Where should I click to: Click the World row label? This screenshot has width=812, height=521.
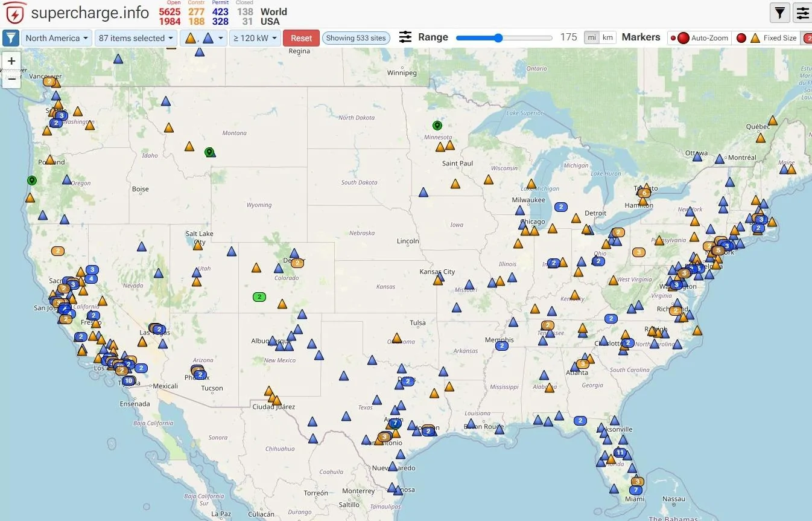[274, 11]
